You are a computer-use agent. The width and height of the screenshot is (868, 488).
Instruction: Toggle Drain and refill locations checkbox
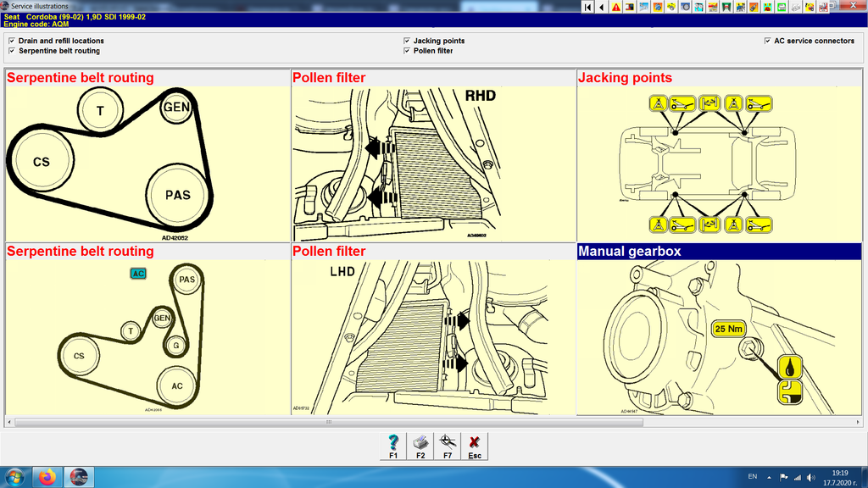click(x=12, y=41)
